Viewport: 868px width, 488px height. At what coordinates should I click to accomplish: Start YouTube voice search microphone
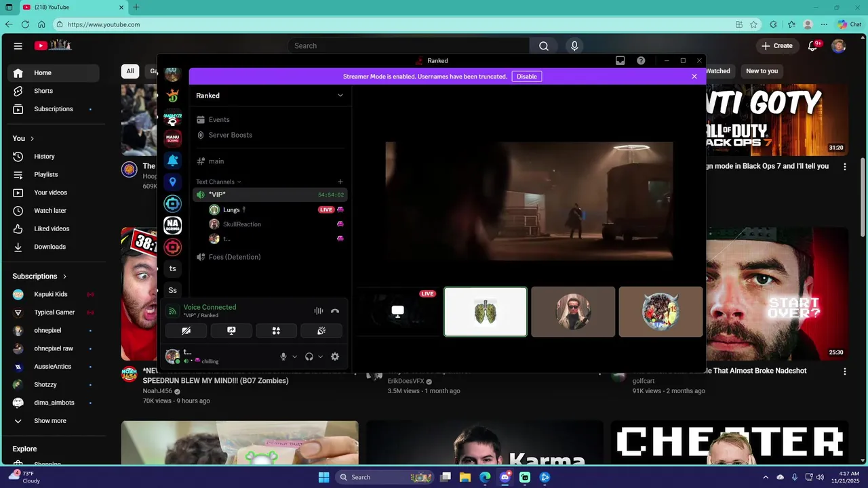click(574, 46)
